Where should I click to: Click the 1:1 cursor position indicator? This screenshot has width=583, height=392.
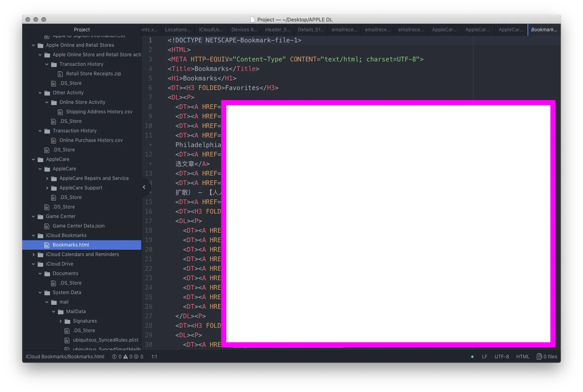coord(154,357)
